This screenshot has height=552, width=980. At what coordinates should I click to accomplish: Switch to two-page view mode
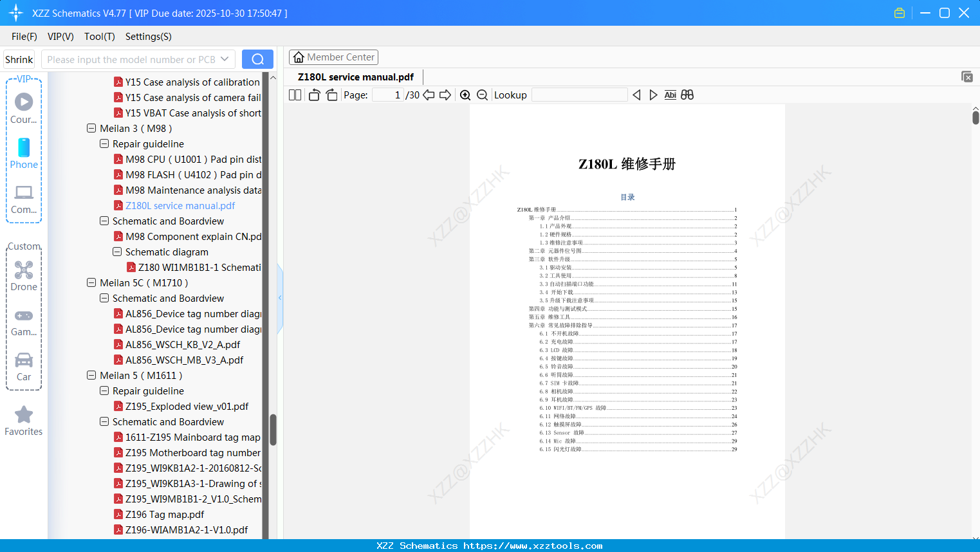tap(294, 95)
